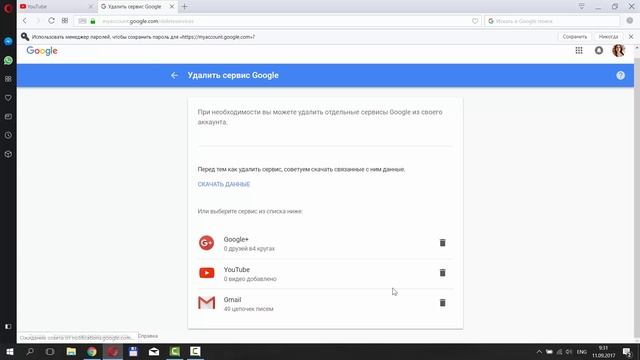The height and width of the screenshot is (360, 640).
Task: Open Task View on taskbar
Action: [50, 351]
